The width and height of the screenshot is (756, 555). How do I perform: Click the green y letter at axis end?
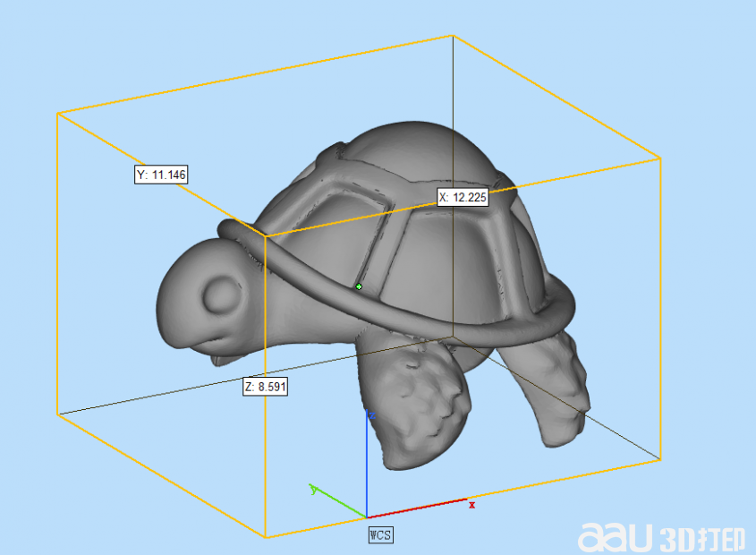click(312, 489)
